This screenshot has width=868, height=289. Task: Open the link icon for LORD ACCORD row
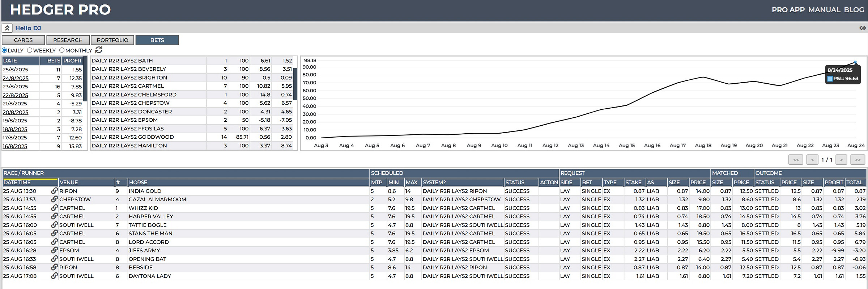[54, 242]
